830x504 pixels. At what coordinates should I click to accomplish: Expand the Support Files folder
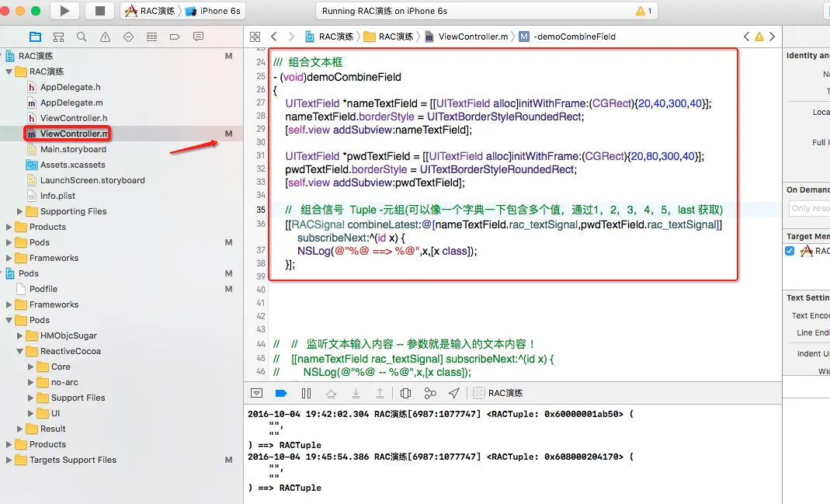[31, 398]
